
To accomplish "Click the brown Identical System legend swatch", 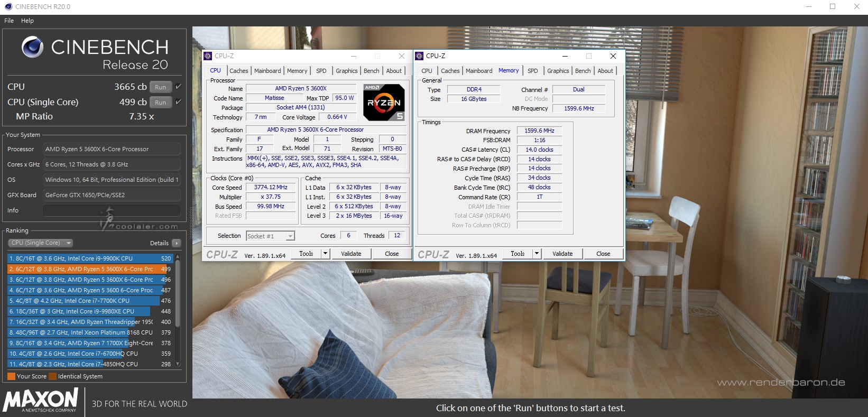I will click(x=52, y=376).
